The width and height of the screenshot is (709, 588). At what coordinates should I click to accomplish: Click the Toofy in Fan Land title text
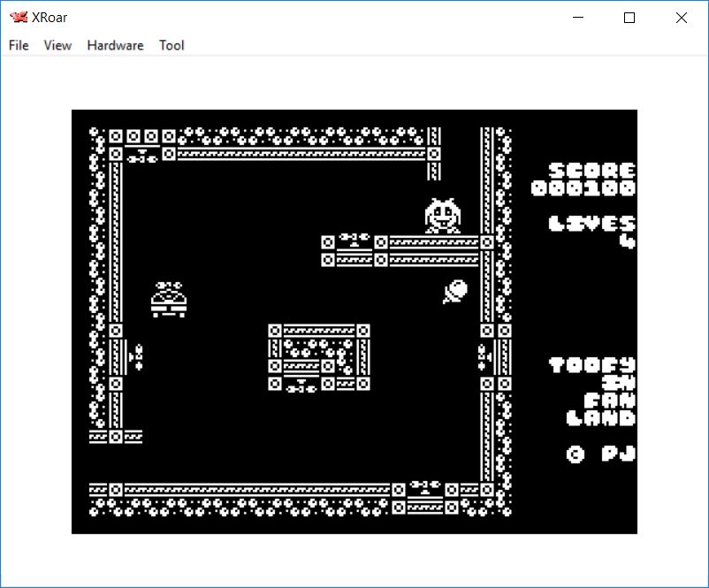pos(592,391)
